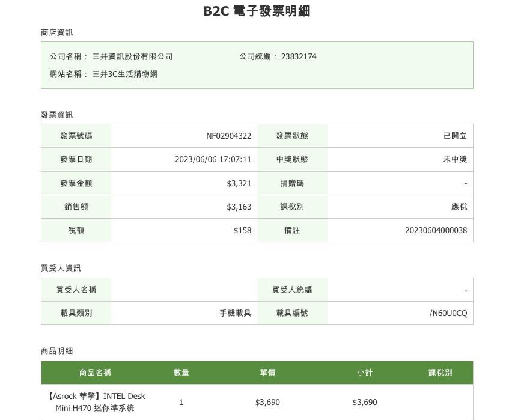The width and height of the screenshot is (509, 420).
Task: Select the Asrock INTEL Desk Mini H470 product name
Action: pos(96,402)
